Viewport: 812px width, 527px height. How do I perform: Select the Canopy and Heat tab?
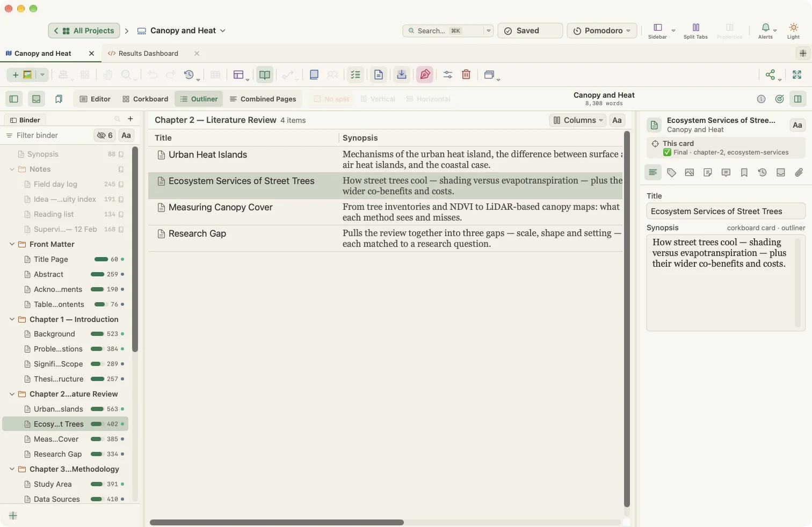click(x=43, y=53)
